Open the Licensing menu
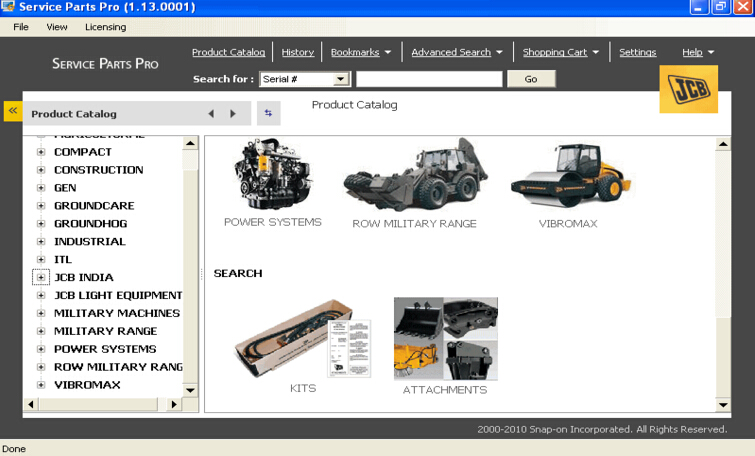 (x=105, y=27)
